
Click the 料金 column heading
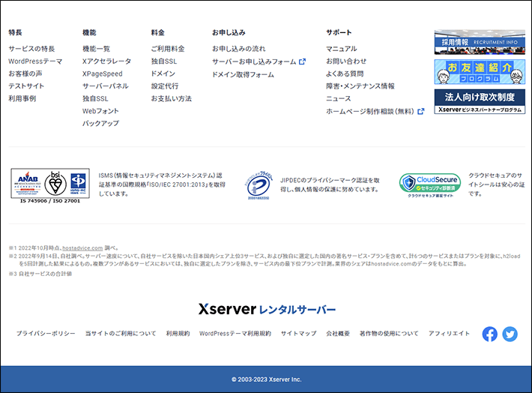(158, 32)
